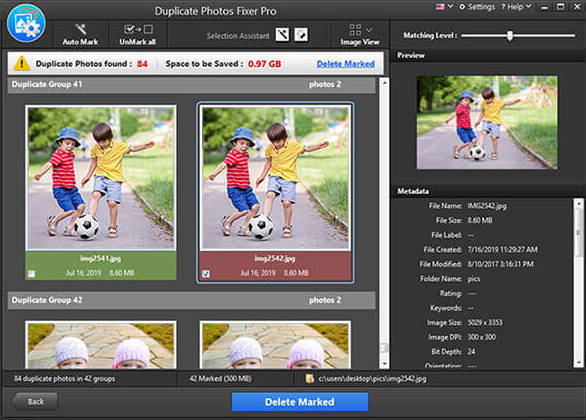Open Selection Assistant eraser icon

point(301,35)
